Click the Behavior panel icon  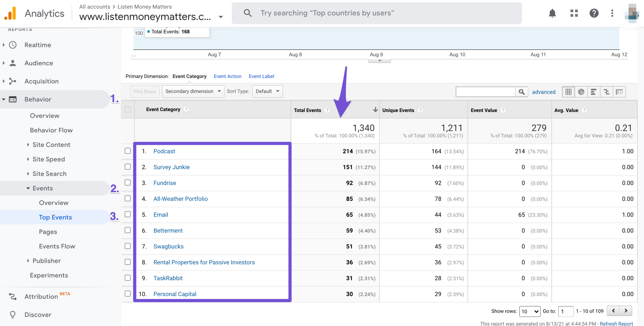click(13, 99)
